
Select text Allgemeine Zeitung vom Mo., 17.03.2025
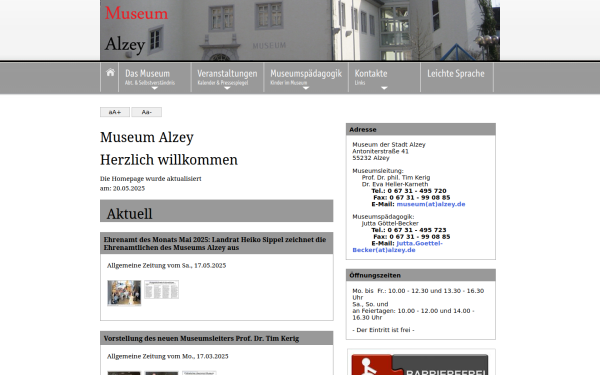tap(168, 356)
